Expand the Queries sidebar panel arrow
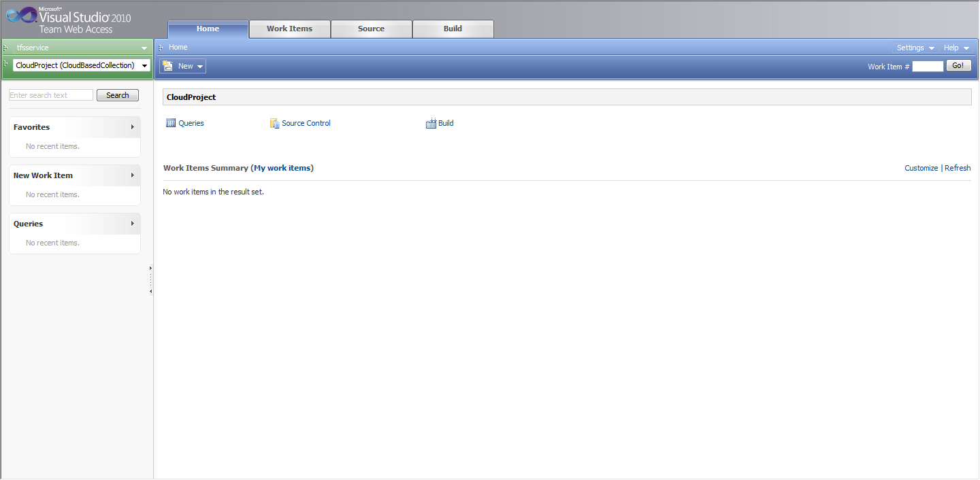The height and width of the screenshot is (480, 980). pos(132,224)
